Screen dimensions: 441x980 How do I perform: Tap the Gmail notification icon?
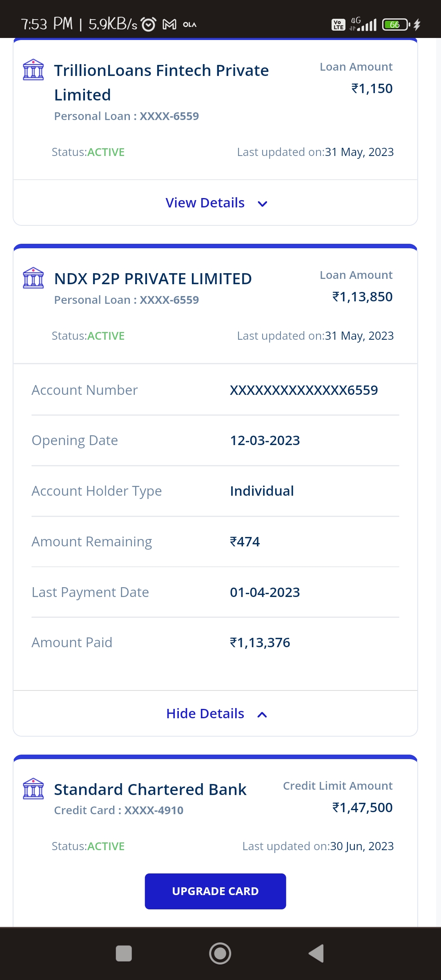tap(169, 24)
